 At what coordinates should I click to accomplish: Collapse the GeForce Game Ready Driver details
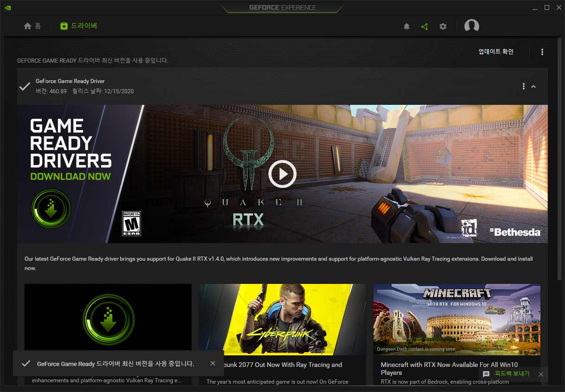tap(533, 86)
